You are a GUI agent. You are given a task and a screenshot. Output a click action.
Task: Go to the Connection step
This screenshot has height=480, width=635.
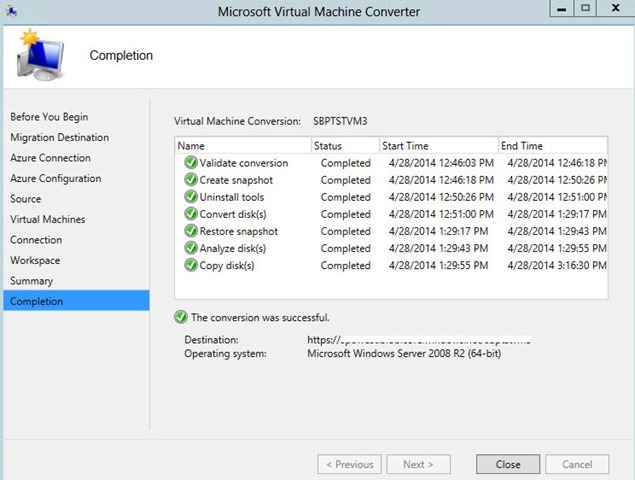[36, 240]
